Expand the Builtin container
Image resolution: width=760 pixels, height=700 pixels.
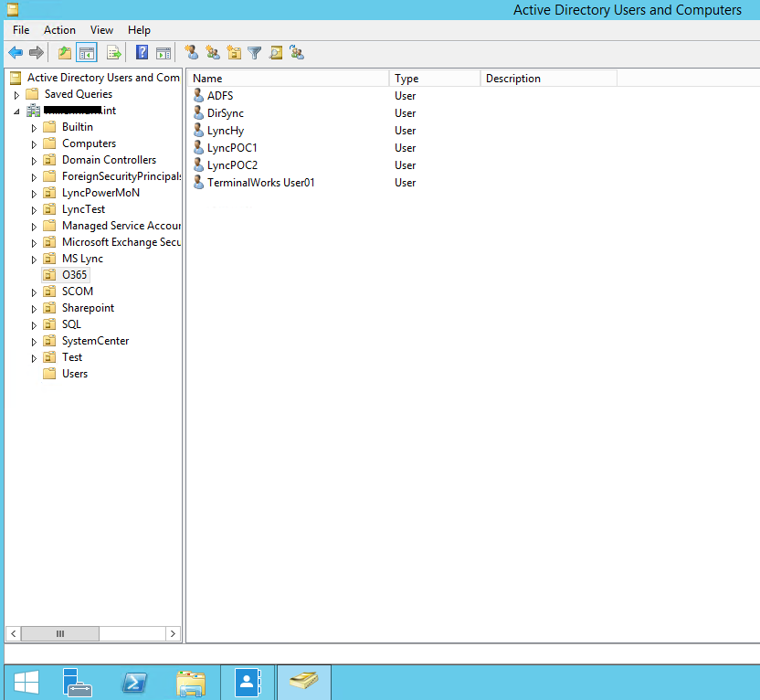(34, 128)
